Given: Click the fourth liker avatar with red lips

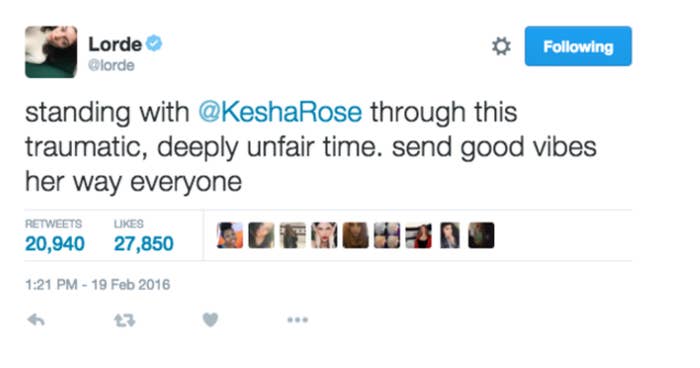Looking at the screenshot, I should tap(324, 235).
